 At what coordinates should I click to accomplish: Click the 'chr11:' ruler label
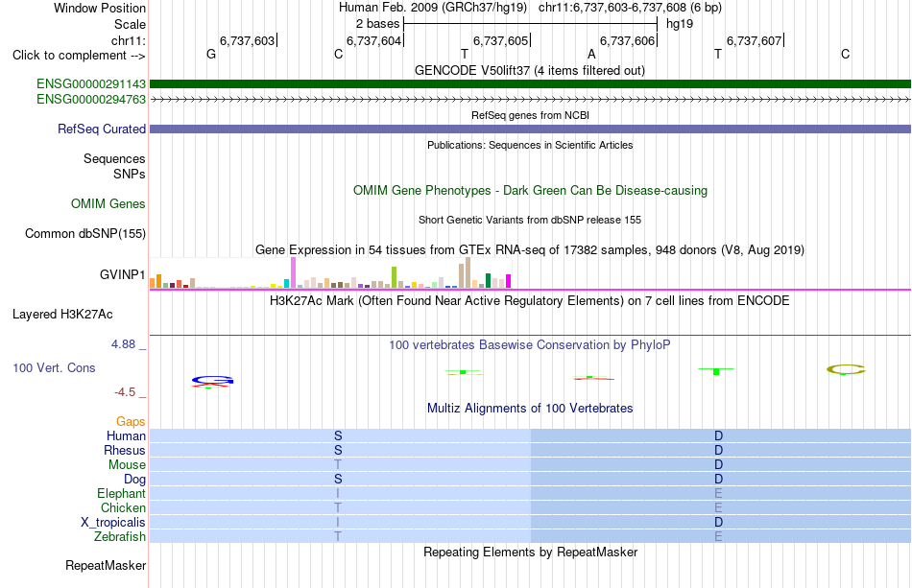(129, 40)
